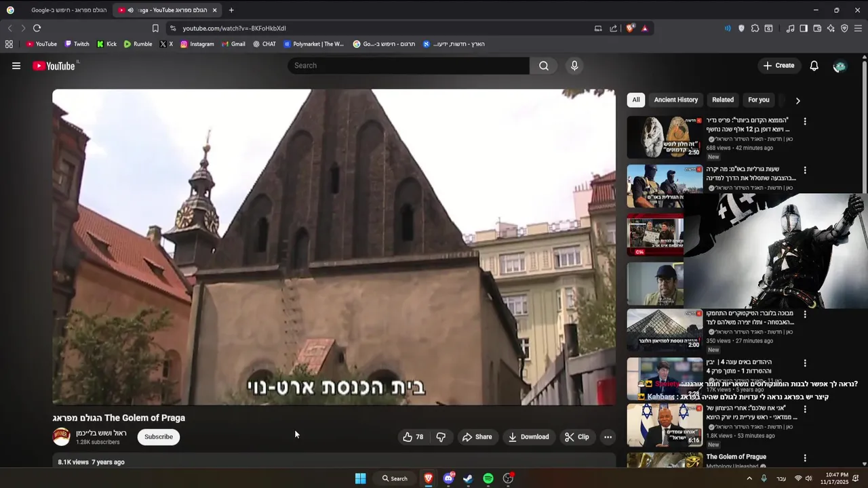Open YouTube notifications bell
This screenshot has height=488, width=868.
coord(814,66)
